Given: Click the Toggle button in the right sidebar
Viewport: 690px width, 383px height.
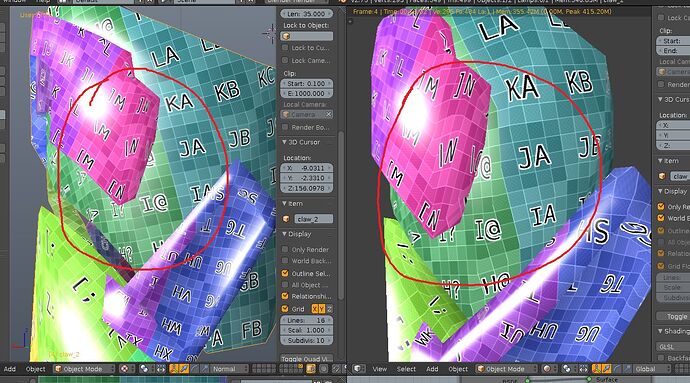Looking at the screenshot, I should pyautogui.click(x=673, y=316).
